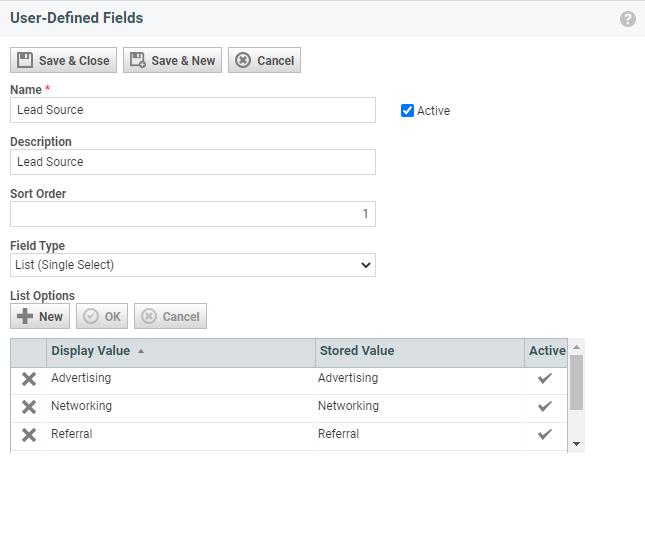Confirm list option with OK button
This screenshot has height=556, width=645.
coord(102,316)
